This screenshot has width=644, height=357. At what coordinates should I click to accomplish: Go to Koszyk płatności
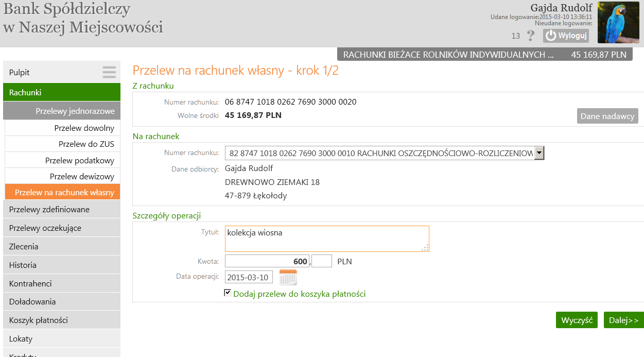pyautogui.click(x=62, y=320)
